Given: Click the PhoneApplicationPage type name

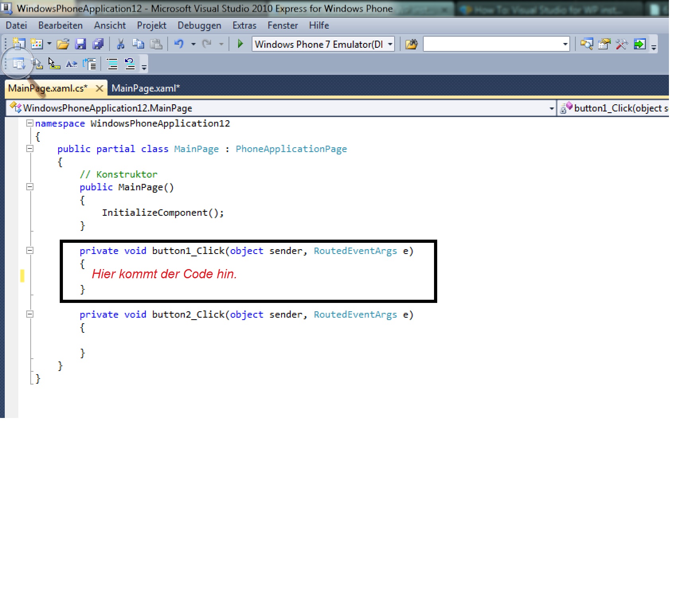Looking at the screenshot, I should (x=291, y=149).
